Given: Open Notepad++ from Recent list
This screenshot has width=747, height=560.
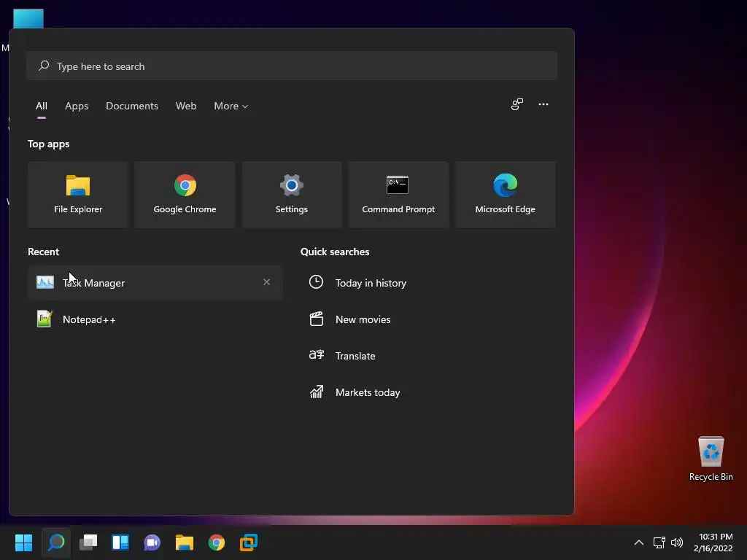Looking at the screenshot, I should [155, 319].
